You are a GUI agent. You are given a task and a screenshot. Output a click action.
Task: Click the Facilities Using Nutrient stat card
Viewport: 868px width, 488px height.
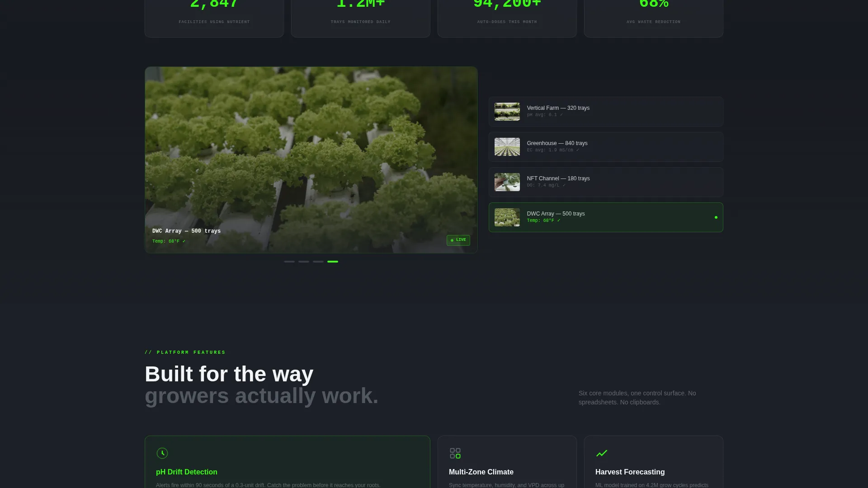[214, 18]
